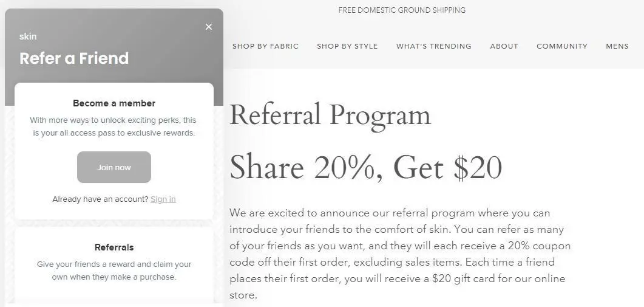Click the Share 20%, Get $20 headline
644x307 pixels.
[365, 167]
